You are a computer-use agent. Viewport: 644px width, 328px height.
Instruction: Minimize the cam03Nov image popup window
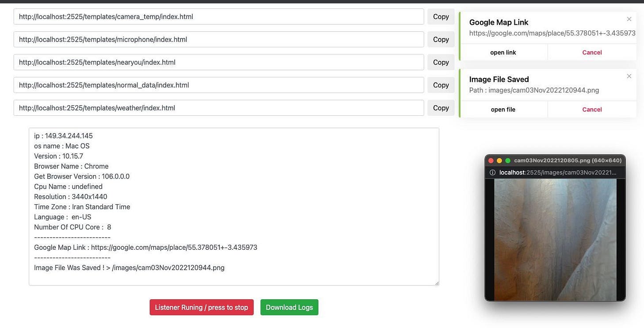(499, 160)
